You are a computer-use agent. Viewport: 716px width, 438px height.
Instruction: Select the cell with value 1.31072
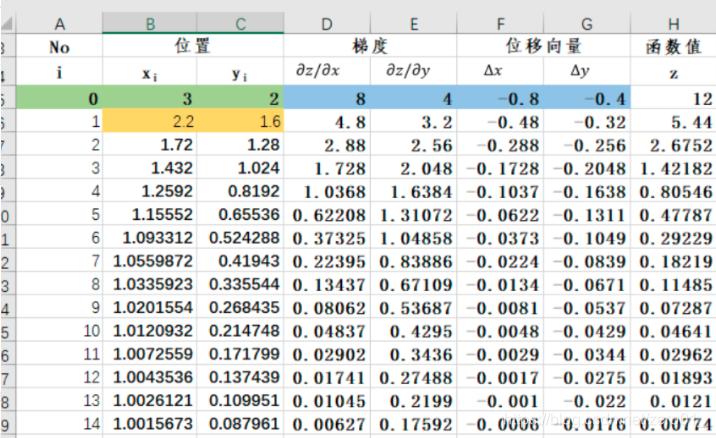pos(413,214)
